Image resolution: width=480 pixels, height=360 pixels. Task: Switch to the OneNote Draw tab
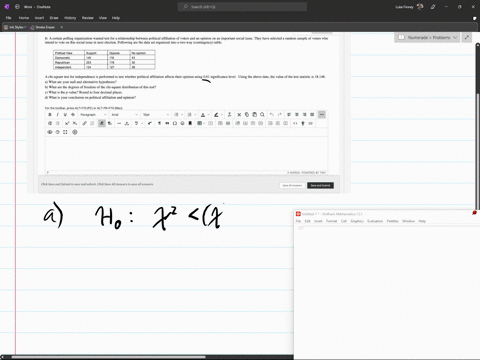click(x=54, y=18)
